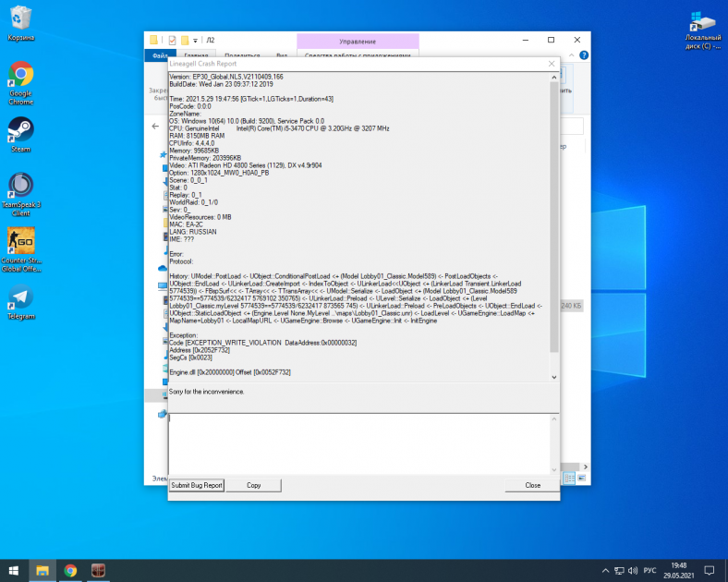
Task: Open the Recycle Bin desktop icon
Action: tap(20, 20)
